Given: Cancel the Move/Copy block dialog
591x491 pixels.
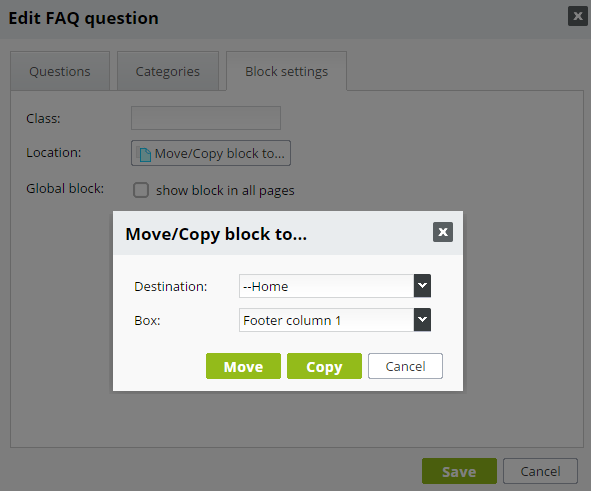Looking at the screenshot, I should (x=405, y=366).
